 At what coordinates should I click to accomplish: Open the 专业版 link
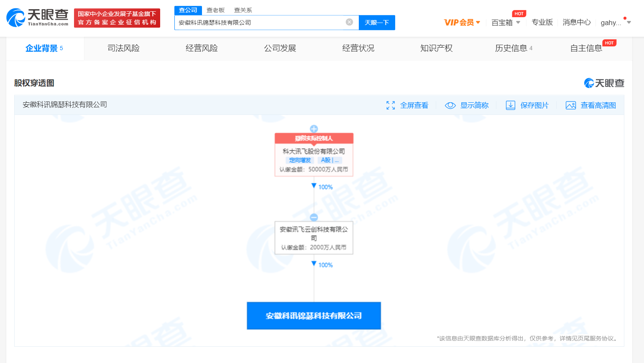pos(542,22)
